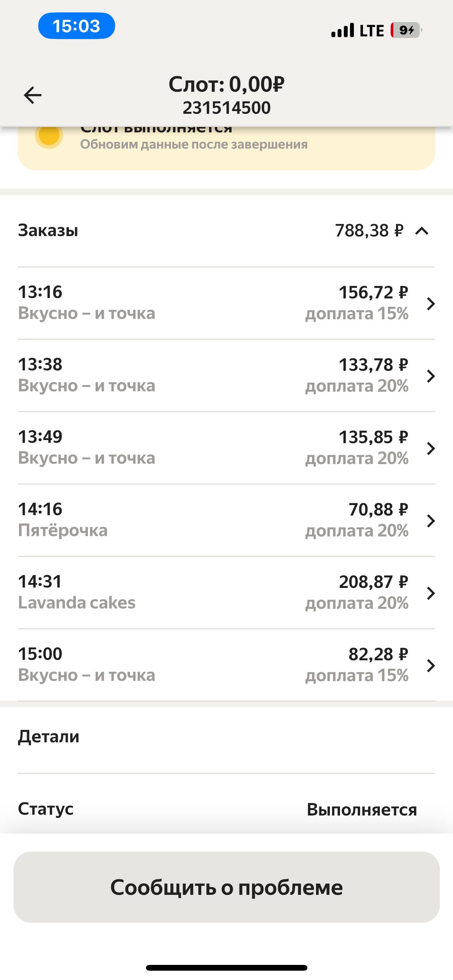The width and height of the screenshot is (453, 980).
Task: Tap the chevron beside 70,88 ₽ order
Action: tap(431, 521)
